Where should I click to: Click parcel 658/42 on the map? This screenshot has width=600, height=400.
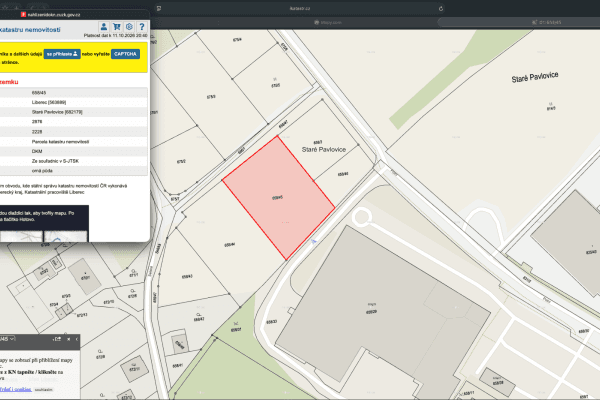pos(199,318)
